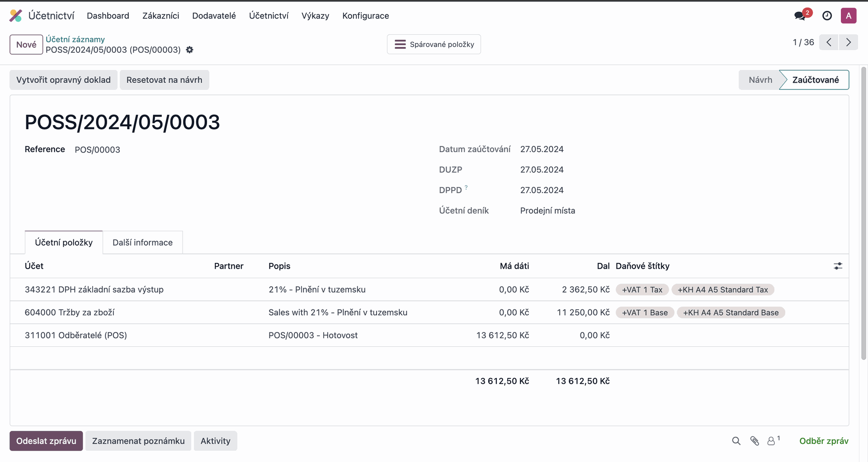Open the Zákazníci menu

coord(160,16)
